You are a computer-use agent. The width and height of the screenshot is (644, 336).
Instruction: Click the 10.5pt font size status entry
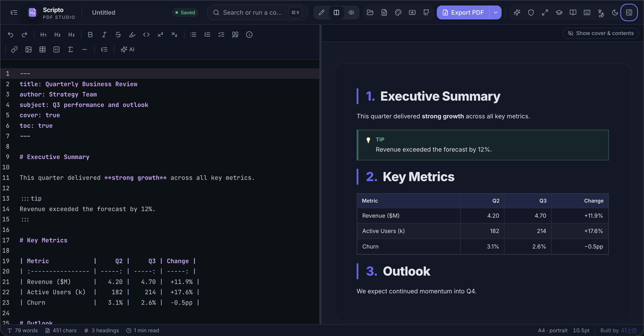pos(581,330)
